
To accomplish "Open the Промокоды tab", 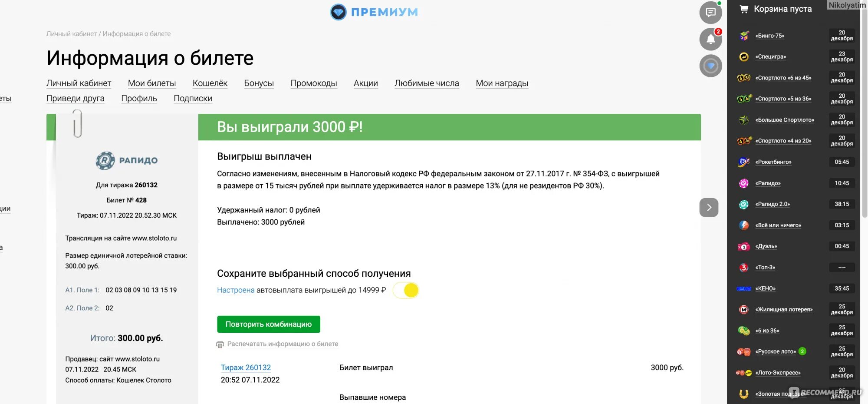I will pos(314,83).
